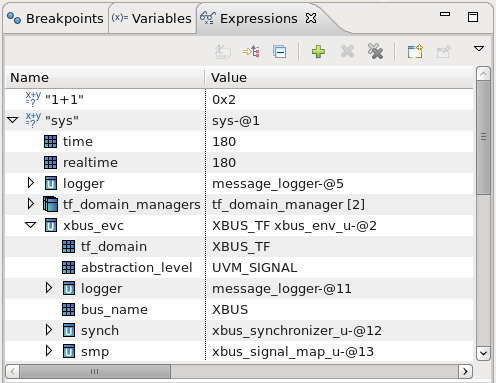Expand the logger node under sys

[x=31, y=183]
